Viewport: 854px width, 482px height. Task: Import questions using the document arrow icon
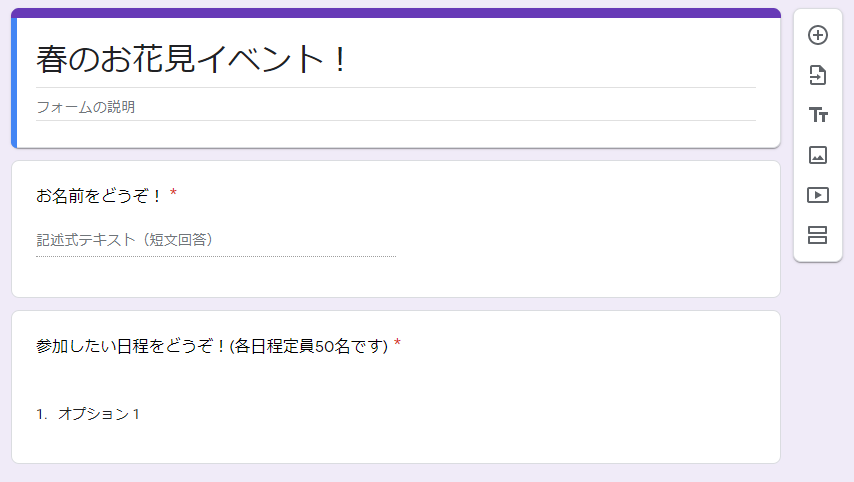pyautogui.click(x=818, y=75)
